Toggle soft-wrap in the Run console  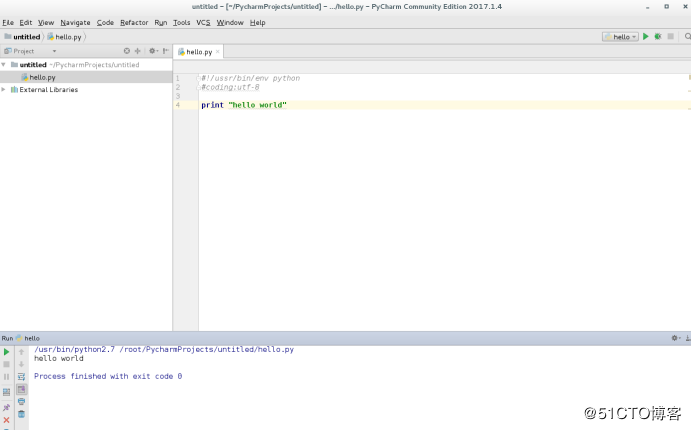click(x=21, y=377)
